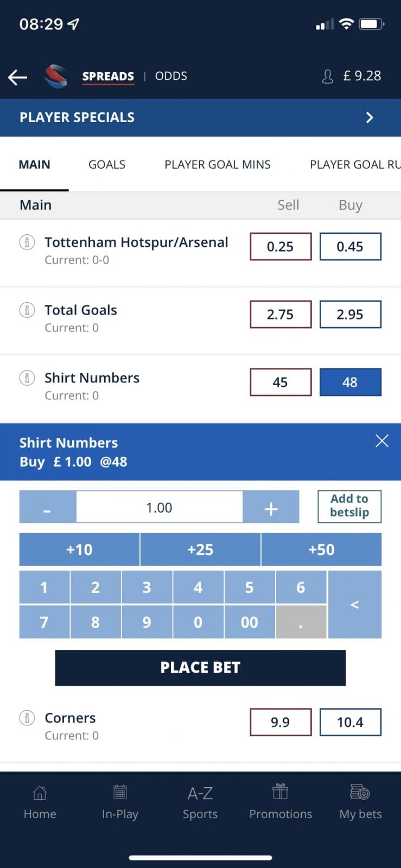This screenshot has height=868, width=401.
Task: Increase the stake with plus button
Action: click(271, 508)
